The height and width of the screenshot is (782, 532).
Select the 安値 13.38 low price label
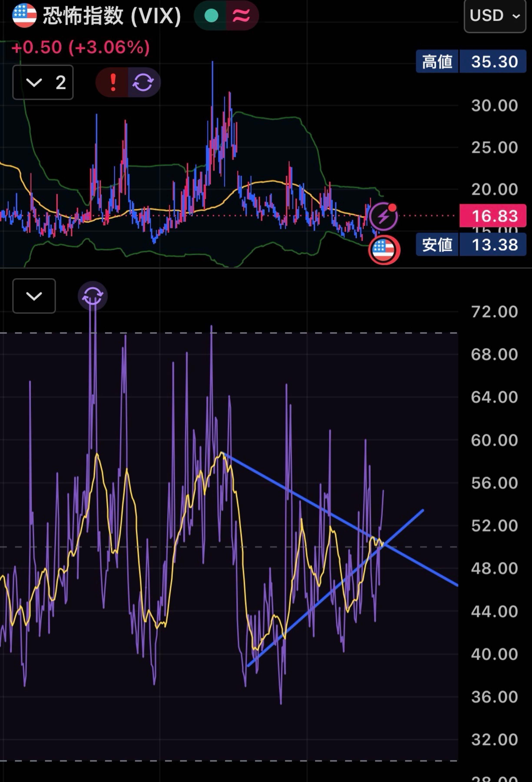click(x=471, y=245)
